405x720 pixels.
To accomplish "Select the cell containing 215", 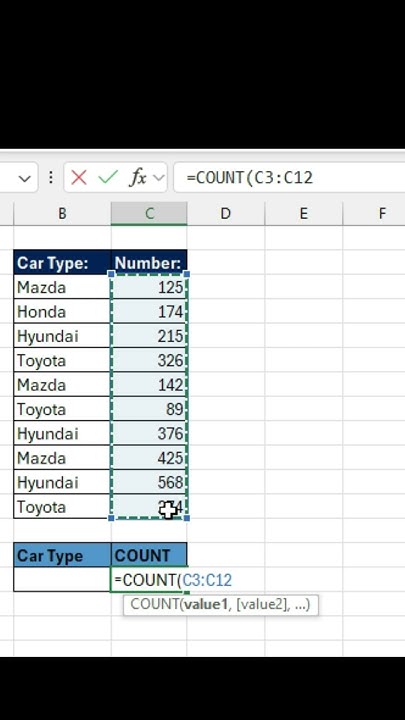I will tap(149, 336).
